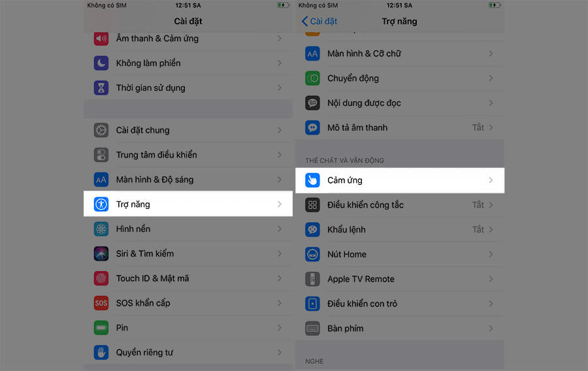Expand Màn hình & Cỡ chữ chevron

coord(491,54)
